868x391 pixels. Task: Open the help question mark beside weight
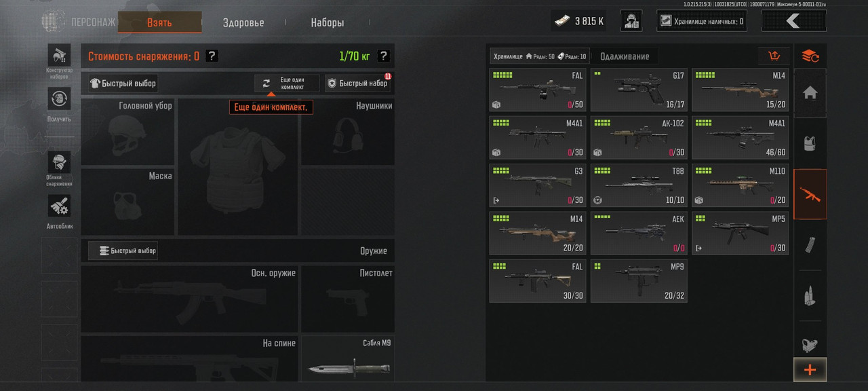(383, 56)
